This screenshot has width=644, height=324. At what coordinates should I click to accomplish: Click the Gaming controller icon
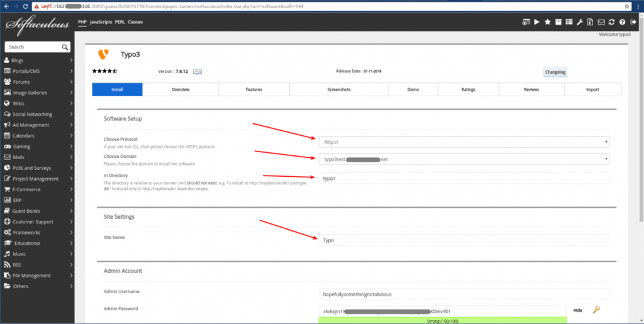click(7, 147)
